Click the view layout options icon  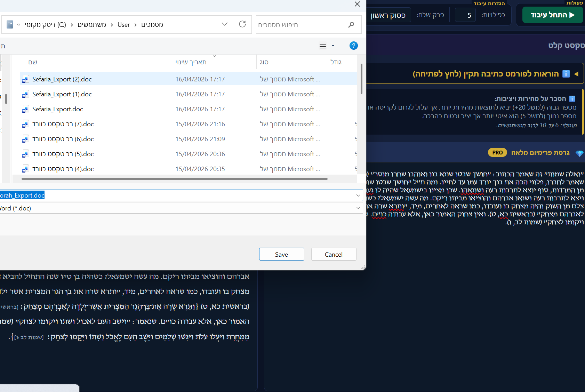[323, 46]
